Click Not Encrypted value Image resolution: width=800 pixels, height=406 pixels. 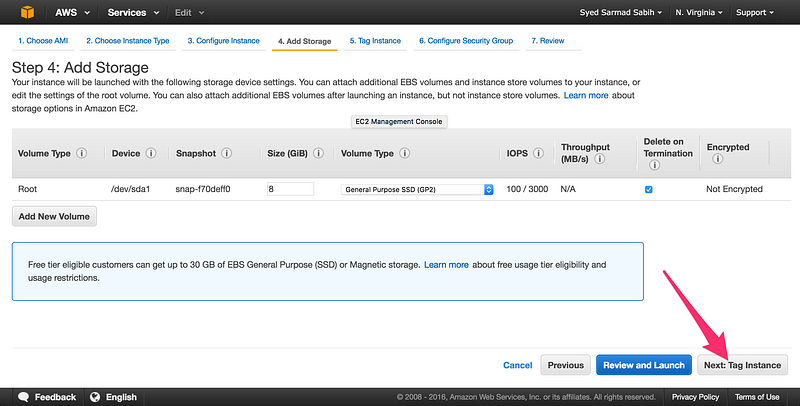click(734, 189)
